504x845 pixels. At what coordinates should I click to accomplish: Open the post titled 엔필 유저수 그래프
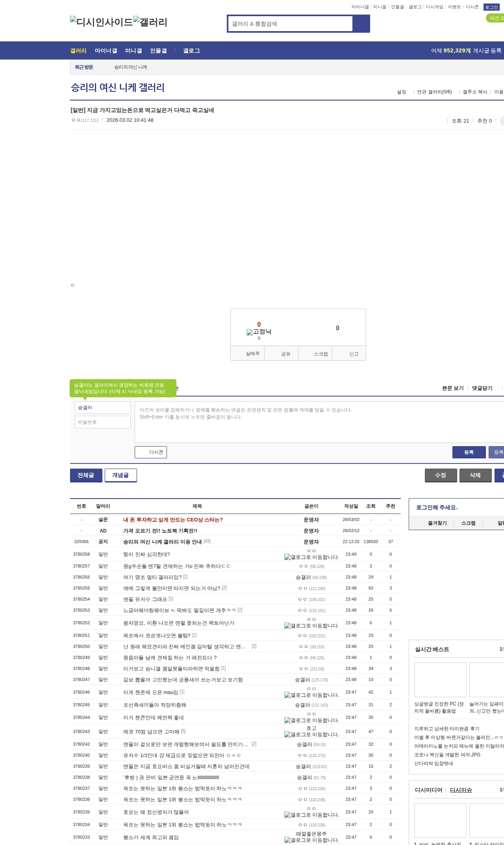145,599
